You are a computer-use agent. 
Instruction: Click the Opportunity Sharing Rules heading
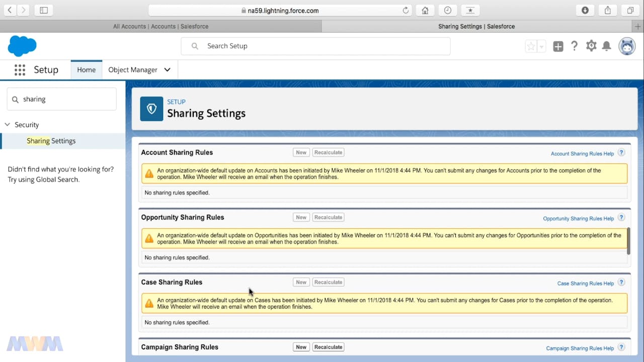click(x=183, y=217)
